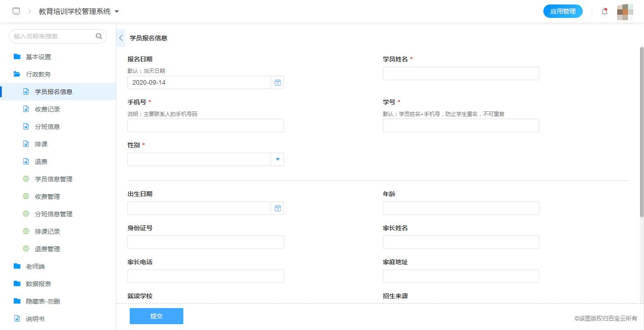Open the 性别 dropdown arrow
Image resolution: width=644 pixels, height=330 pixels.
tap(277, 159)
